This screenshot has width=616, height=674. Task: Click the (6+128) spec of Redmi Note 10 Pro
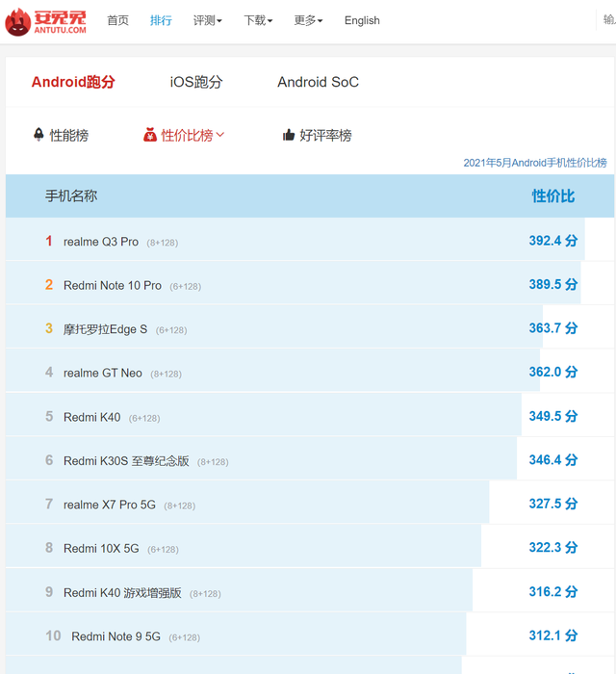coord(186,287)
